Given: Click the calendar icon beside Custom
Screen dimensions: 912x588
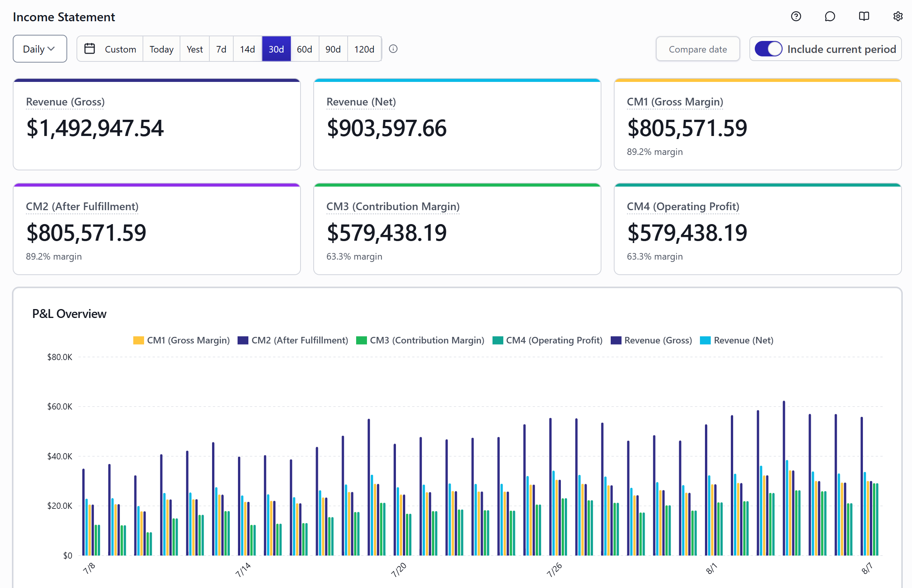Looking at the screenshot, I should tap(90, 49).
